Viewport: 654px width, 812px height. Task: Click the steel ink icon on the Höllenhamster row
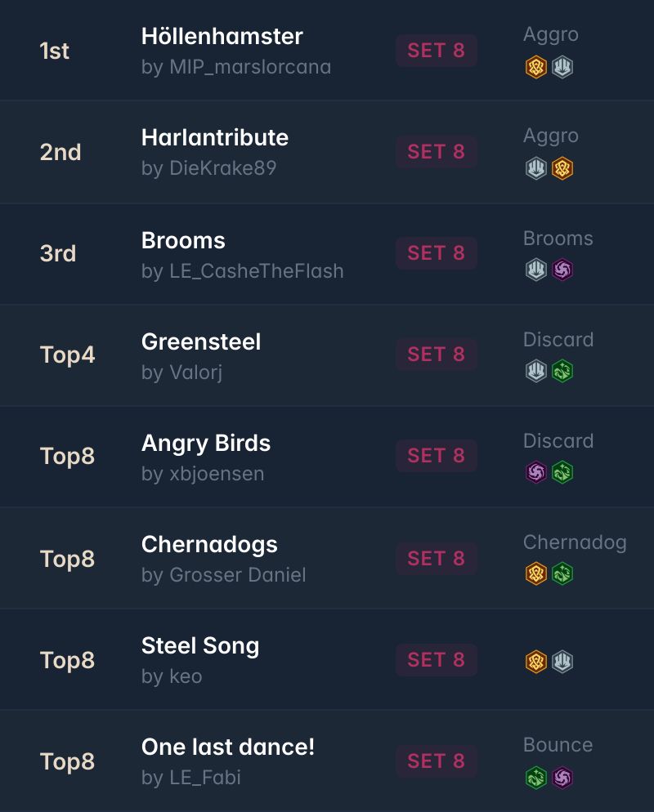[x=562, y=67]
